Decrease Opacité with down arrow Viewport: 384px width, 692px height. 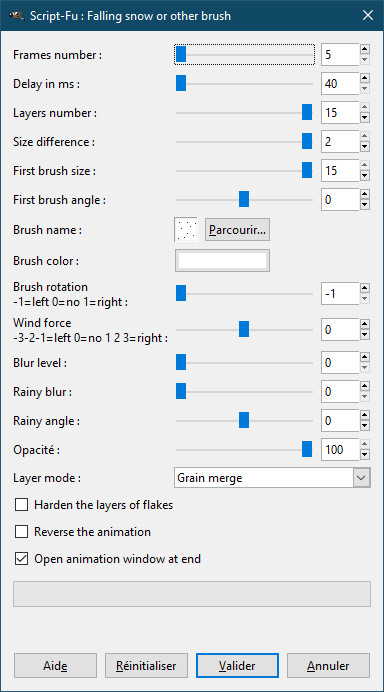[365, 455]
